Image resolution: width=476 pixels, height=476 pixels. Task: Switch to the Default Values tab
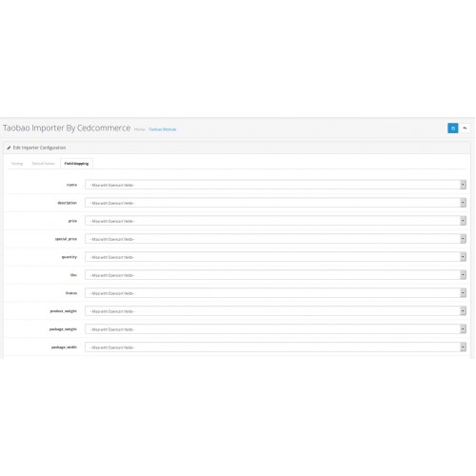coord(44,164)
